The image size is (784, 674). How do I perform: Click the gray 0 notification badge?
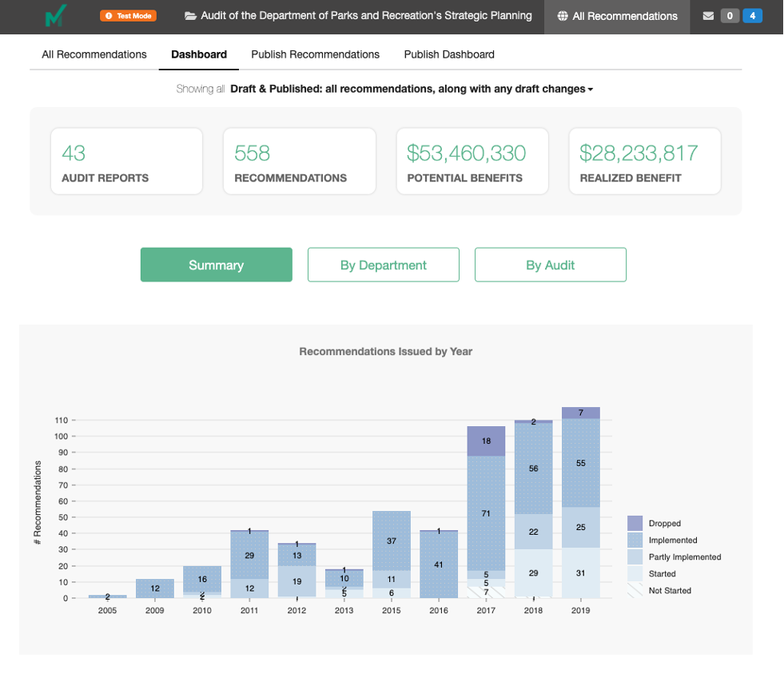pyautogui.click(x=730, y=16)
